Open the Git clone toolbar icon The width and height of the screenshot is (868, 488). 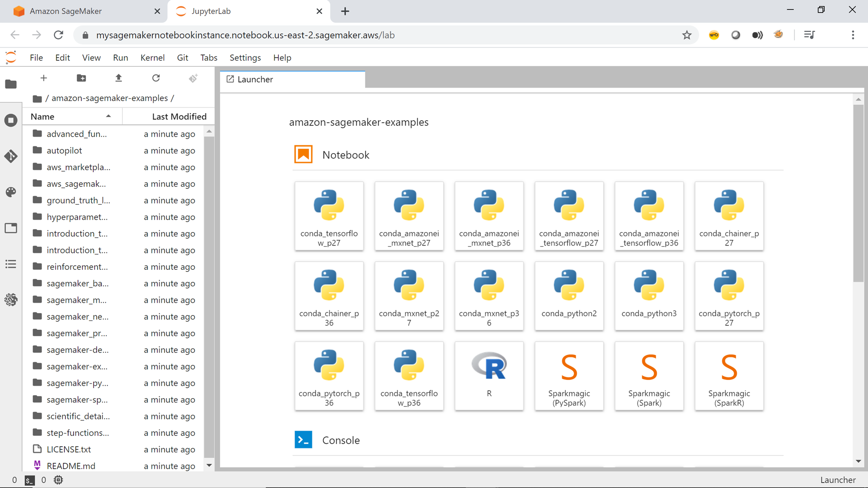(193, 78)
